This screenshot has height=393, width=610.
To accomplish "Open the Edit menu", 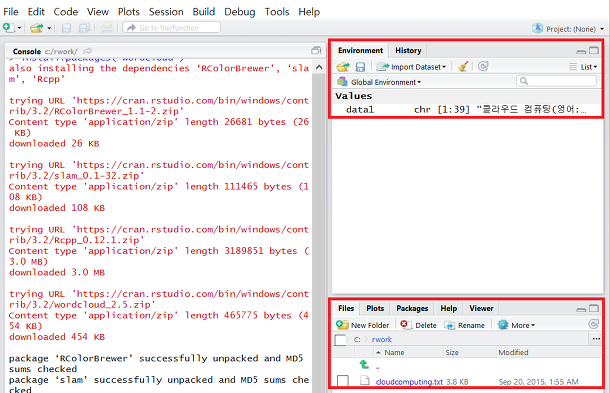I will 36,12.
